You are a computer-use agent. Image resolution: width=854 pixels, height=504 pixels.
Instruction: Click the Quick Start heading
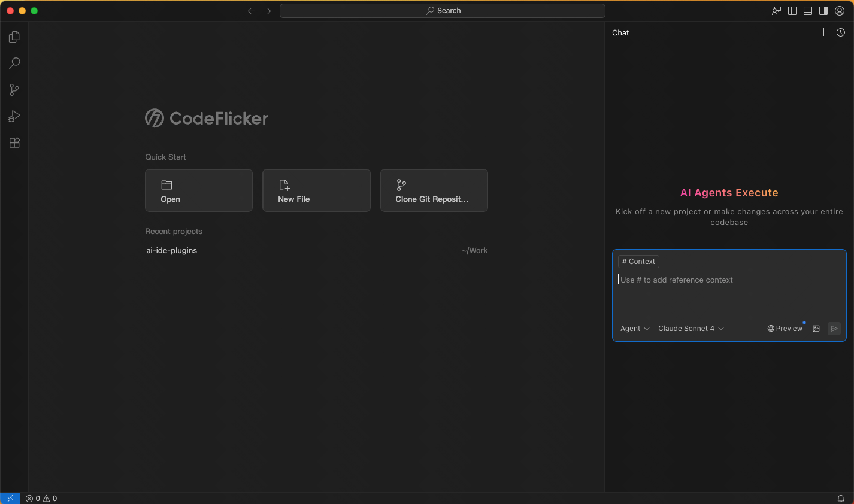pos(165,157)
